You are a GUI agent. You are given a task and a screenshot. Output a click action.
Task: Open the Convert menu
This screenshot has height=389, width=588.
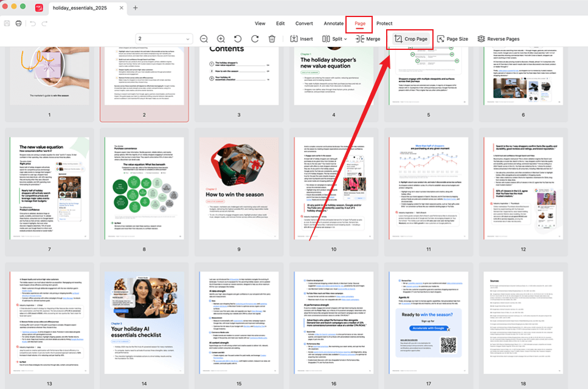coord(304,23)
